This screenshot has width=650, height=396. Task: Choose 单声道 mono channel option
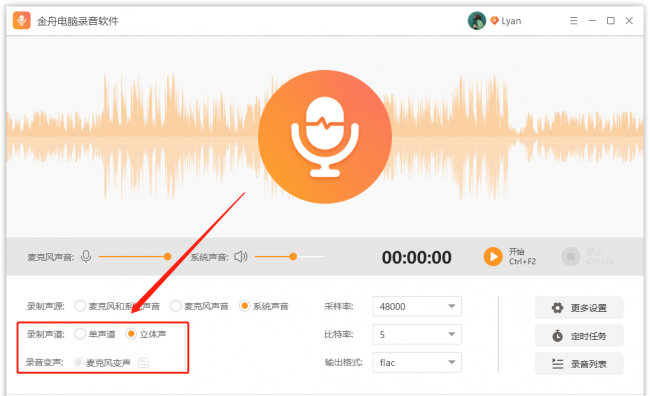[x=80, y=334]
